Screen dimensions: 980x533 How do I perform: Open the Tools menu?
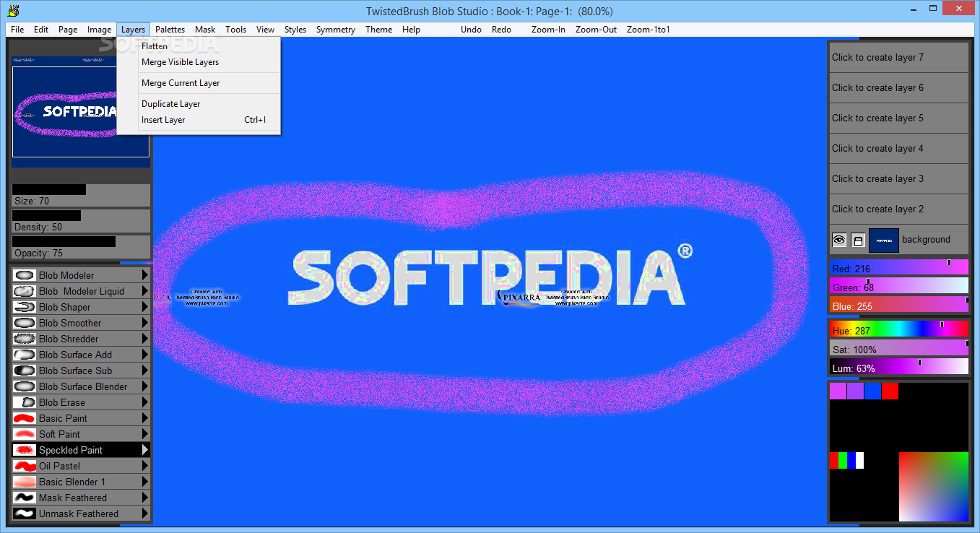tap(235, 30)
